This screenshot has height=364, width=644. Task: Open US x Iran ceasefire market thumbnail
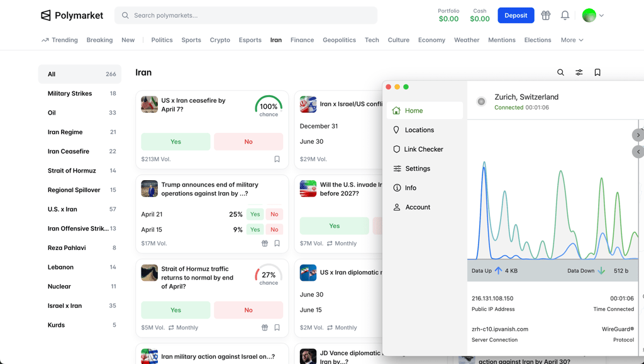pyautogui.click(x=150, y=105)
